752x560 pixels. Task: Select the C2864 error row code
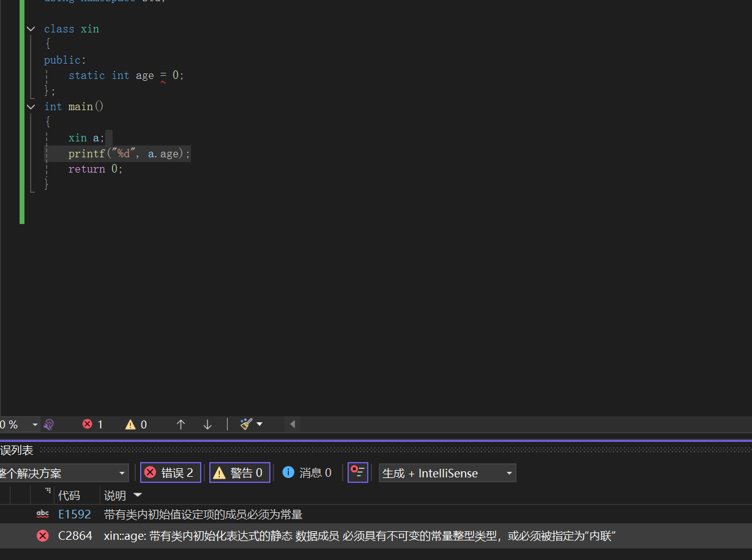75,536
